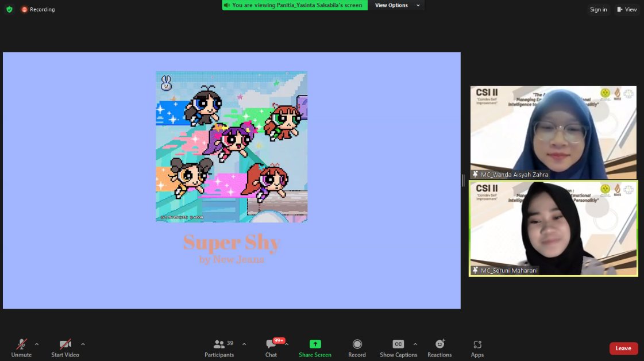The height and width of the screenshot is (361, 644).
Task: Click the MC_Seruni Maharani name label
Action: (x=509, y=270)
